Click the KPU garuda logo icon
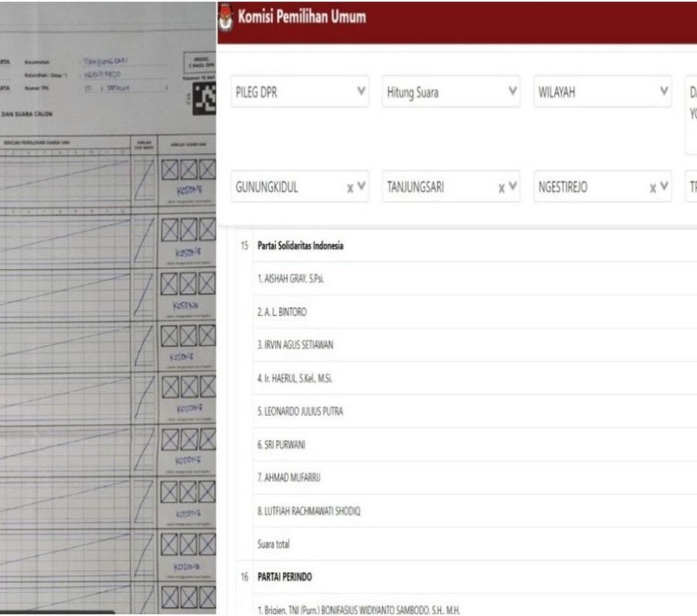The width and height of the screenshot is (697, 616). click(x=225, y=17)
